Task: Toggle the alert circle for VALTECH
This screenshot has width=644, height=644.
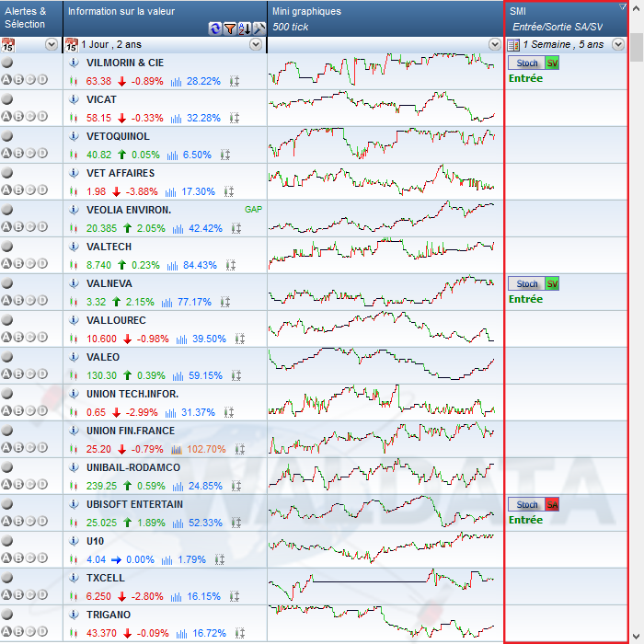Action: click(x=7, y=247)
